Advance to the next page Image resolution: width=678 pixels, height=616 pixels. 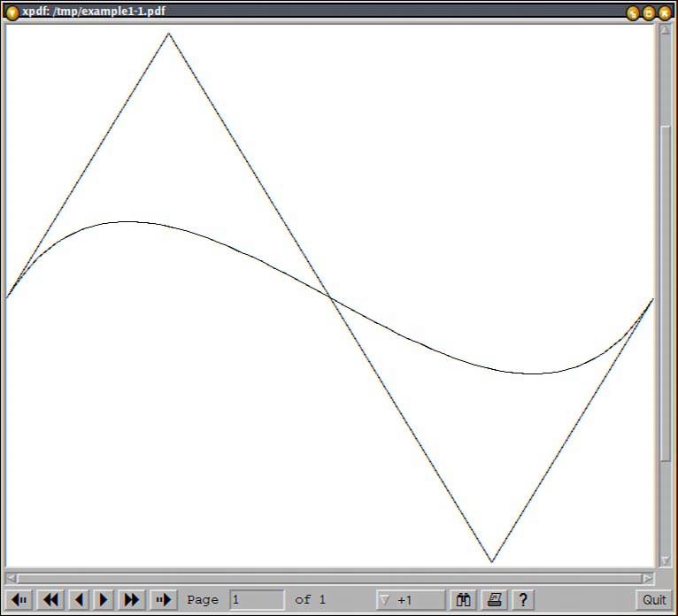pyautogui.click(x=104, y=599)
